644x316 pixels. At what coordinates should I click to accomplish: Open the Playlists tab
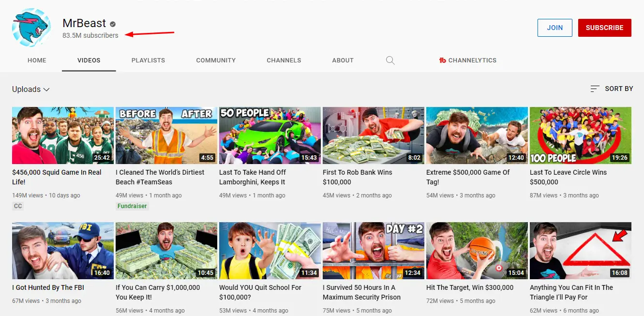(x=148, y=60)
